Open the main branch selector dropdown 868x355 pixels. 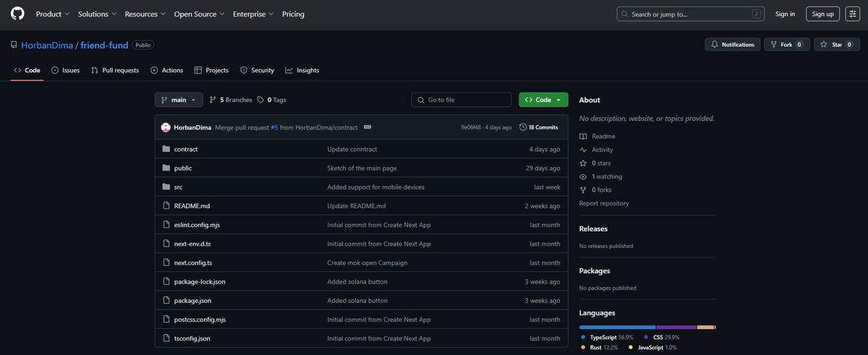(179, 100)
